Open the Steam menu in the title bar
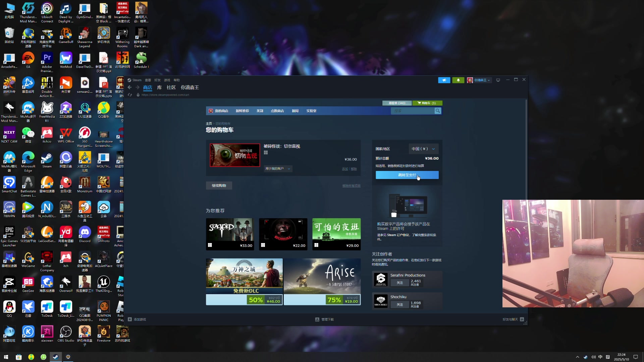Image resolution: width=644 pixels, height=362 pixels. [x=135, y=80]
